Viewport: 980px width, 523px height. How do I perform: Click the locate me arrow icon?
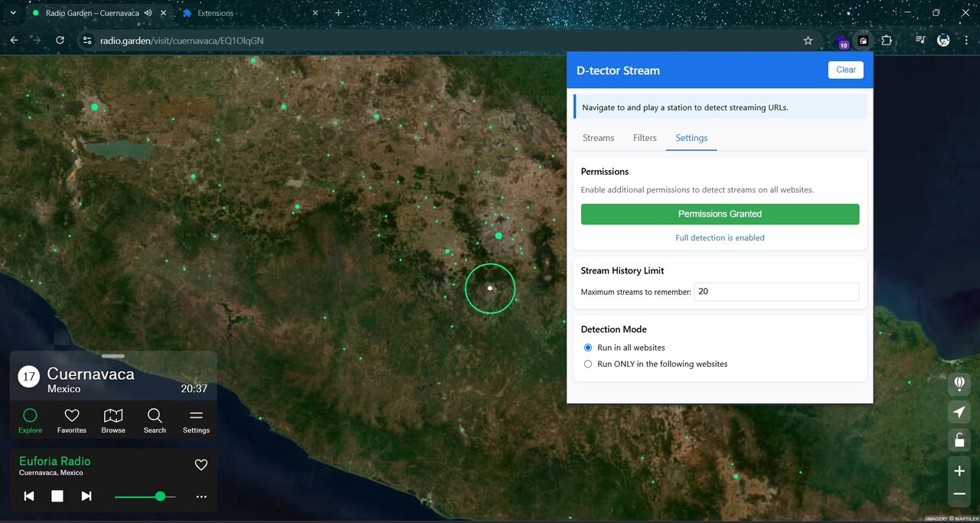(959, 412)
